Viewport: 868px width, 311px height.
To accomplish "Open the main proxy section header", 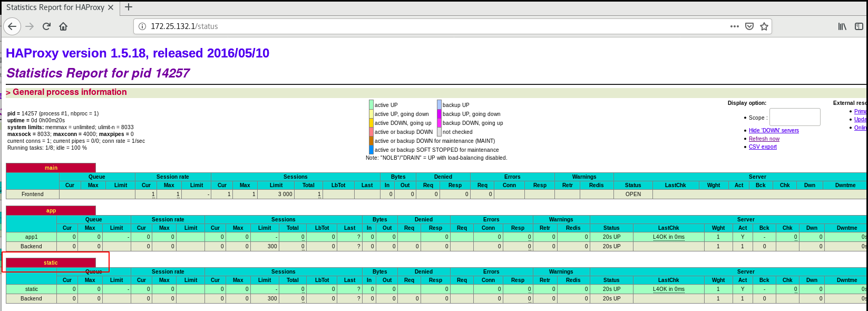I will coord(51,168).
